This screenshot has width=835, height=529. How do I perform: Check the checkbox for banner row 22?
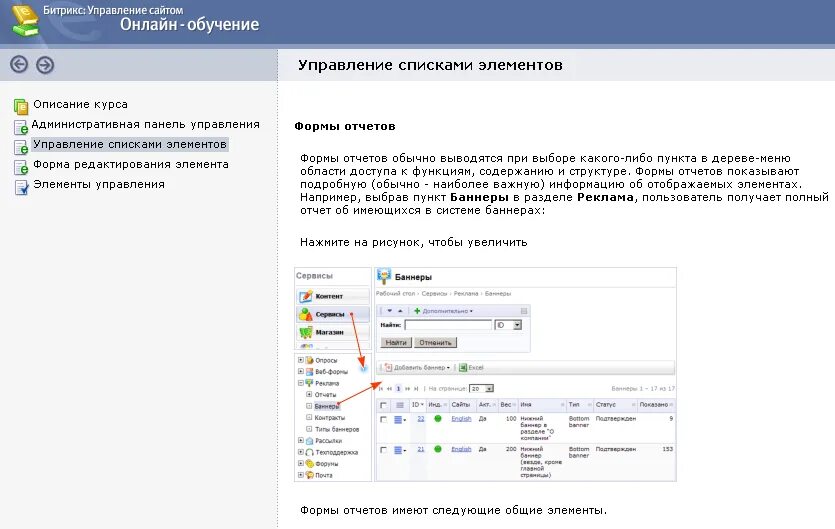383,419
